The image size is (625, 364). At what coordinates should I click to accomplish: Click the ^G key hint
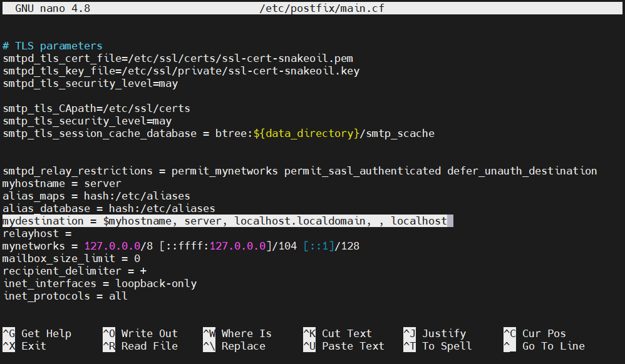(x=9, y=333)
